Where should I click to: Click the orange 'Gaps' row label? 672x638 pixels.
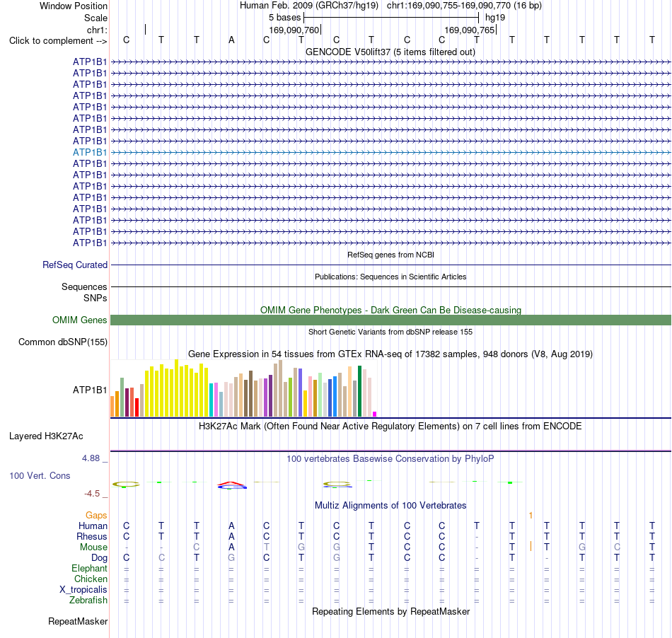pyautogui.click(x=96, y=516)
